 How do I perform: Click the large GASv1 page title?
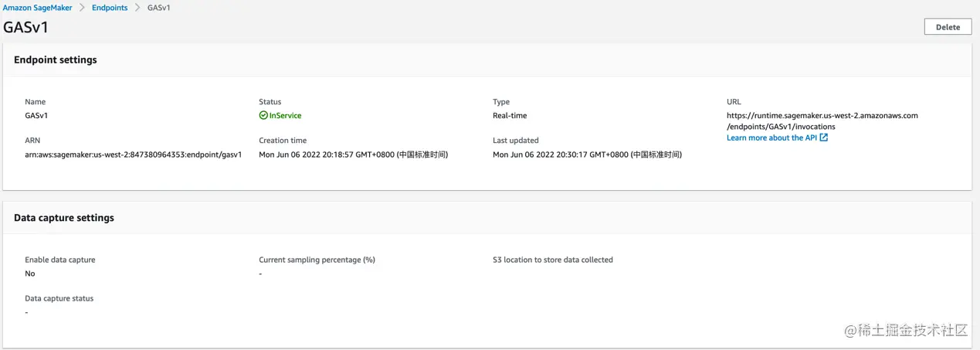26,27
